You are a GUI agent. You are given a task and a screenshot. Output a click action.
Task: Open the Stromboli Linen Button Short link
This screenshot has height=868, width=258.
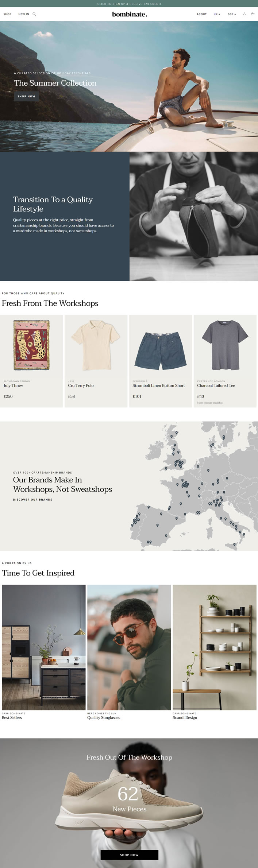point(159,385)
